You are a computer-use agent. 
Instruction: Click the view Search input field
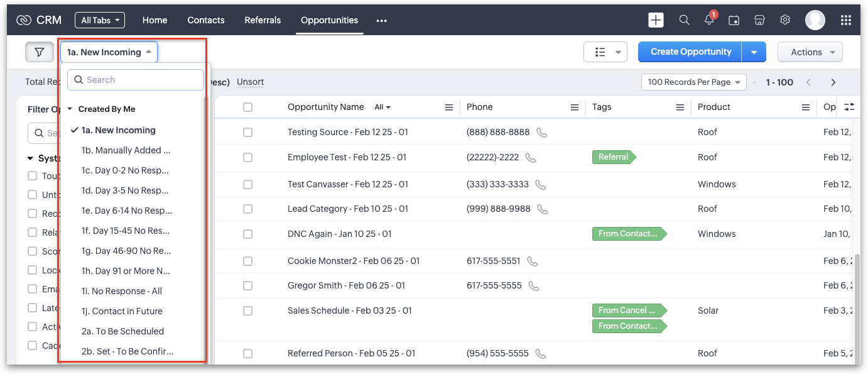136,80
